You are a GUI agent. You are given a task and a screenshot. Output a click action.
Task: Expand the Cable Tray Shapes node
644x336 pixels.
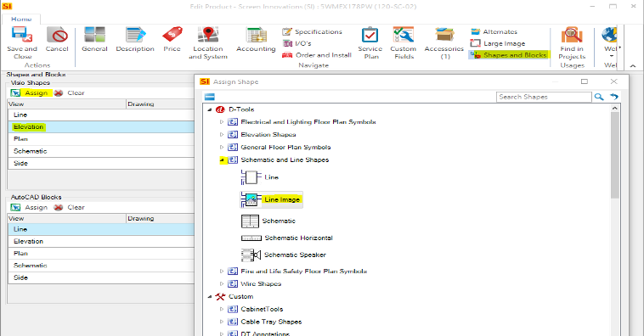click(222, 322)
